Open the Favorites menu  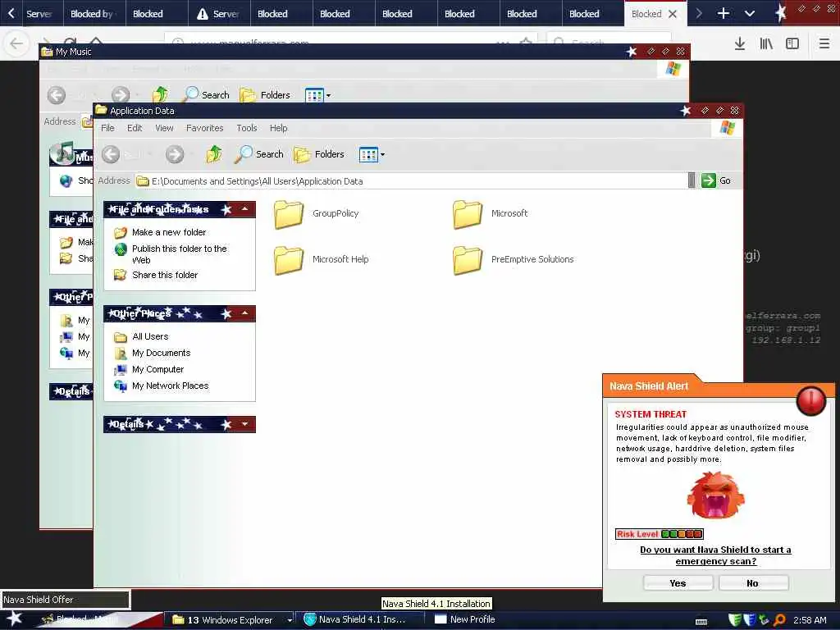pos(204,128)
